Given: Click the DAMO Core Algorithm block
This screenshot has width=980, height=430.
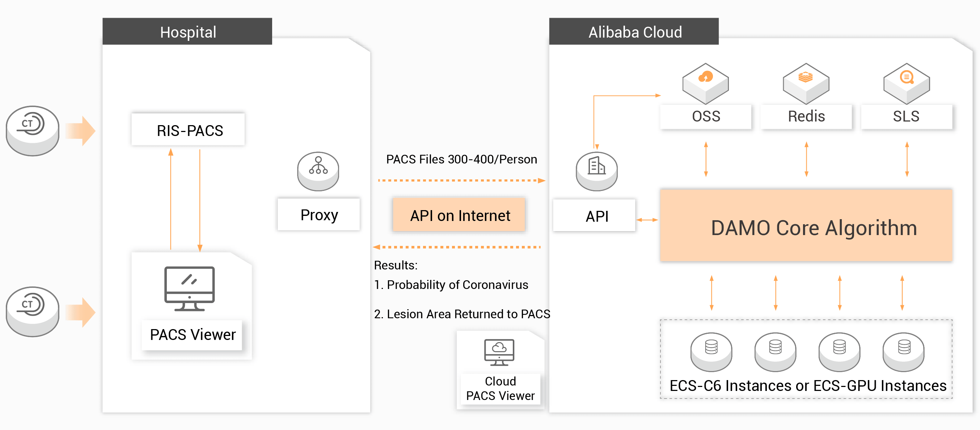Looking at the screenshot, I should tap(806, 227).
